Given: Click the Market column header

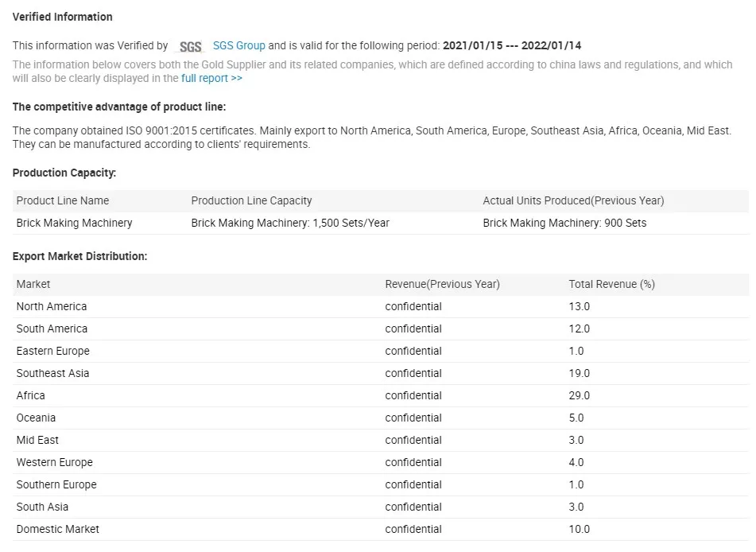Looking at the screenshot, I should [x=33, y=284].
